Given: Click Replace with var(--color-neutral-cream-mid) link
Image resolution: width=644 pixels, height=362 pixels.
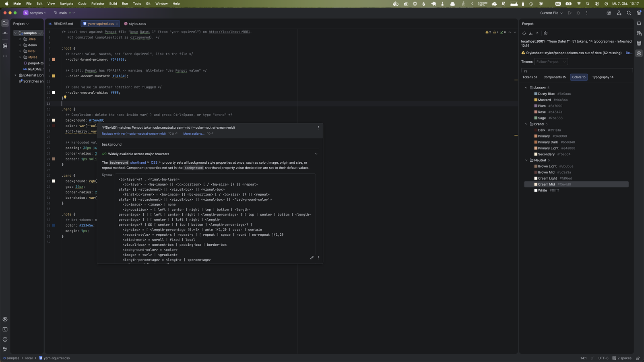Looking at the screenshot, I should pos(134,134).
